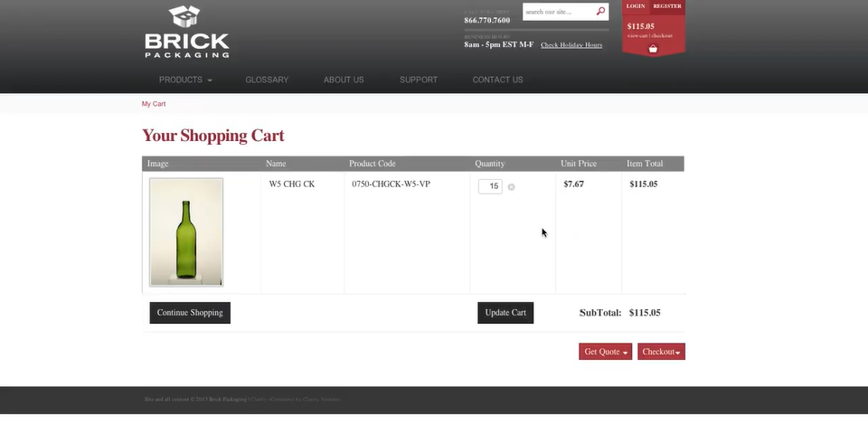This screenshot has width=868, height=425.
Task: Open the Products dropdown menu
Action: tap(185, 80)
